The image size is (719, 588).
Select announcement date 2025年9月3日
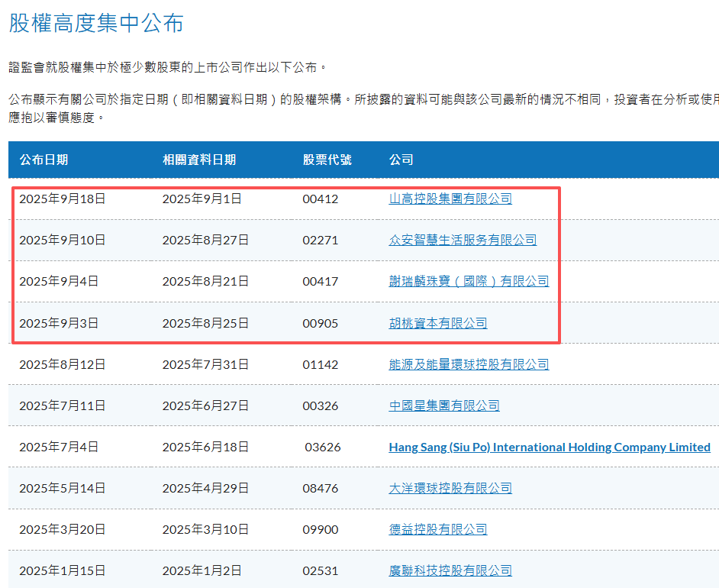pos(59,323)
